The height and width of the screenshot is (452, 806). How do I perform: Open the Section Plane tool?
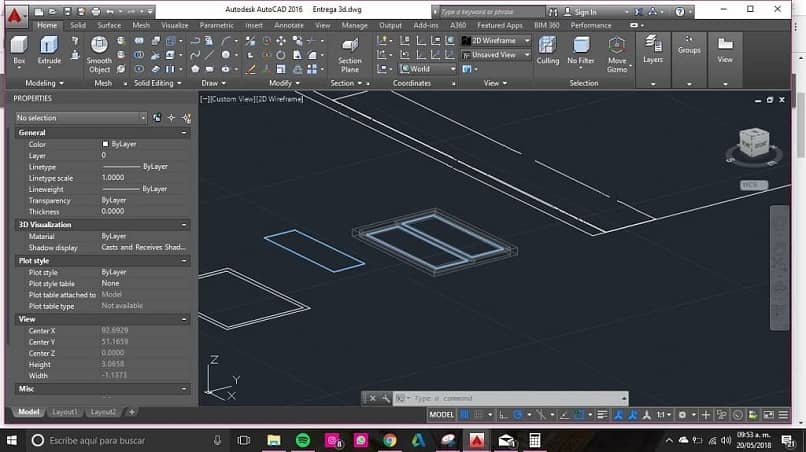pos(350,55)
